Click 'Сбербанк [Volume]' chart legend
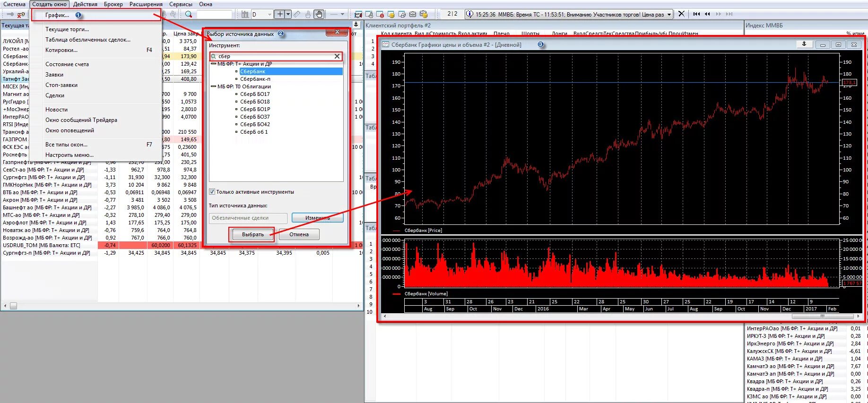Screen dimensions: 868x403 (426, 294)
